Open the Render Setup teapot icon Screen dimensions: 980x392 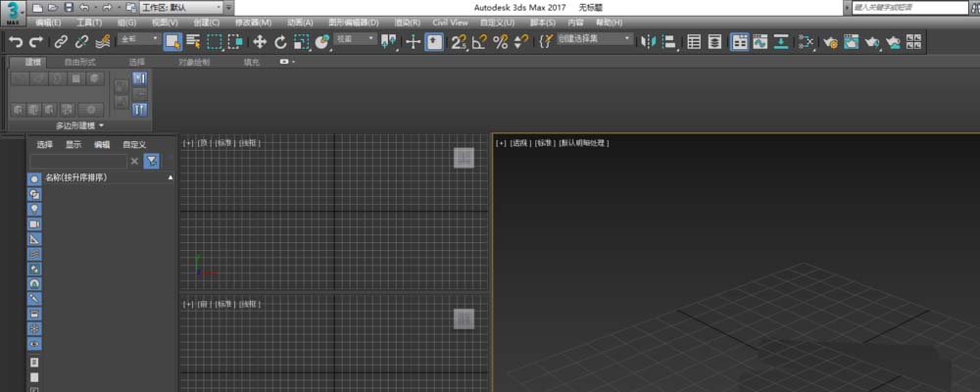(x=830, y=42)
